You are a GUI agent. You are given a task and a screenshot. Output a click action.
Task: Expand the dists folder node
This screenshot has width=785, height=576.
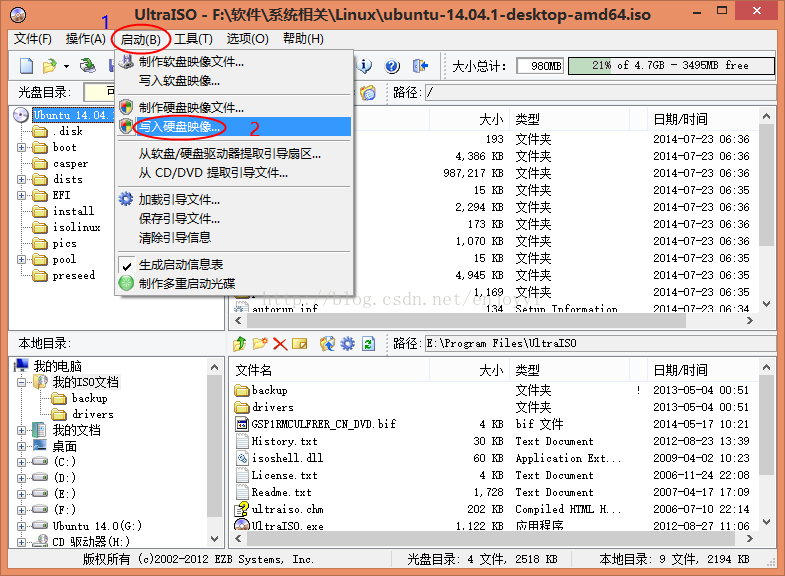coord(22,180)
